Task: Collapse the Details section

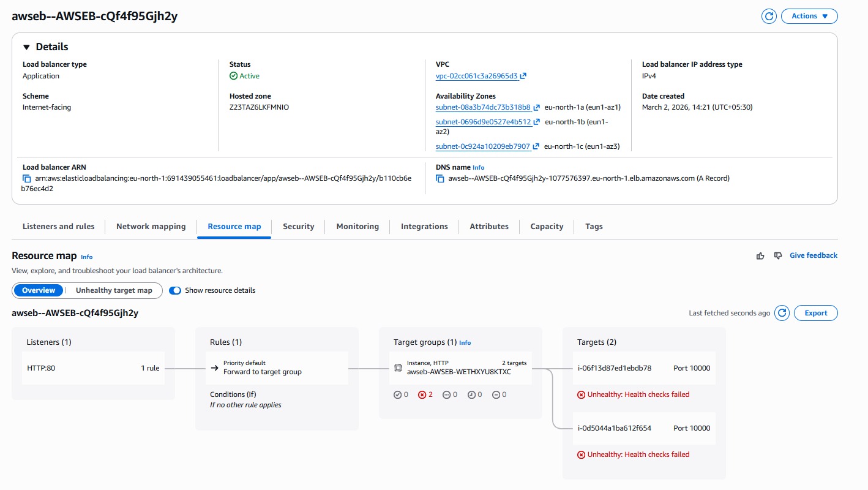Action: coord(26,47)
